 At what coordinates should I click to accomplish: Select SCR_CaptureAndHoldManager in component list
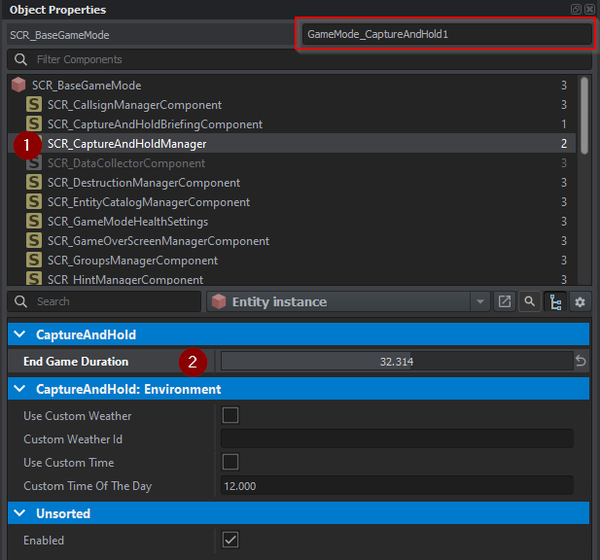pos(127,144)
